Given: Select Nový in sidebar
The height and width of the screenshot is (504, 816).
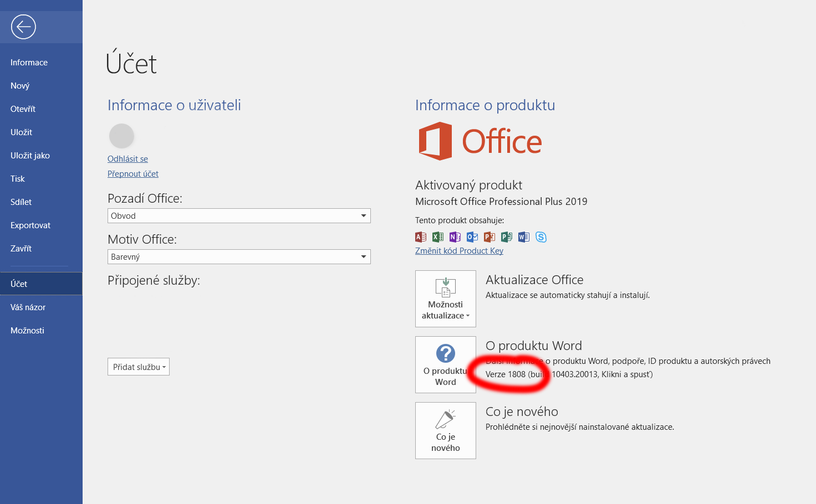Looking at the screenshot, I should 41,86.
